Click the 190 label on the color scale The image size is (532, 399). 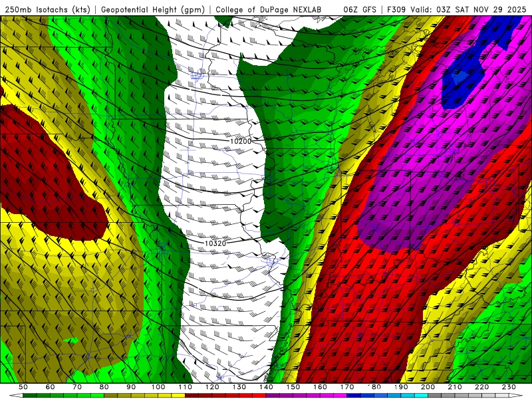point(401,387)
